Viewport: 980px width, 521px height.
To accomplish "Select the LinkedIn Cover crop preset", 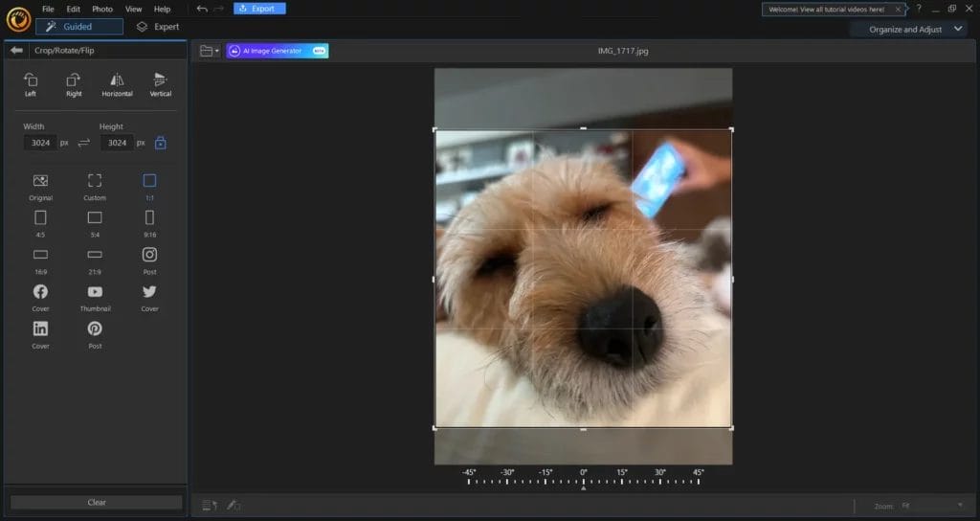I will [40, 334].
